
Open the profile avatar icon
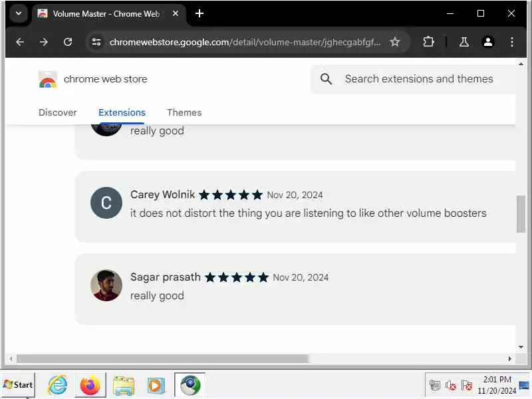[488, 42]
